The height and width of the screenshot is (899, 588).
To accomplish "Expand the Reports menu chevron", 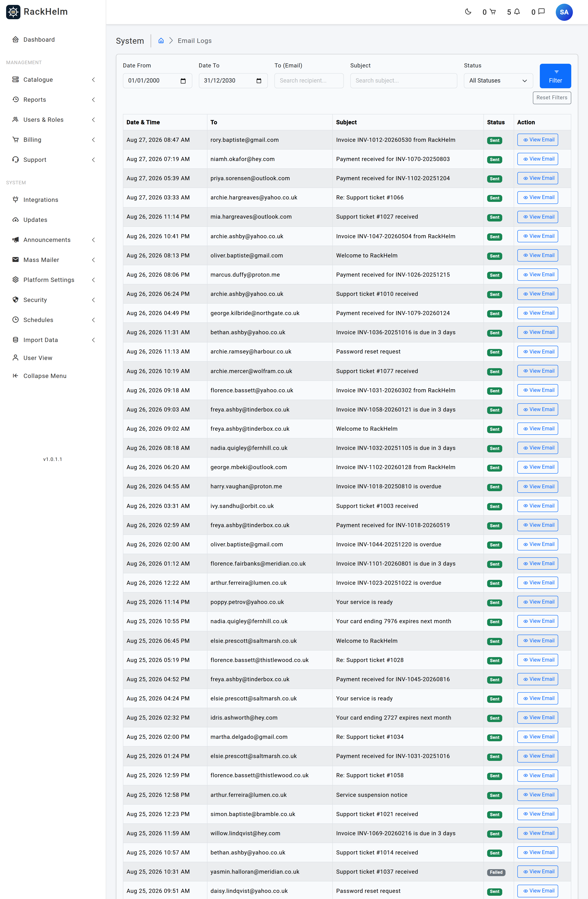I will (x=93, y=100).
